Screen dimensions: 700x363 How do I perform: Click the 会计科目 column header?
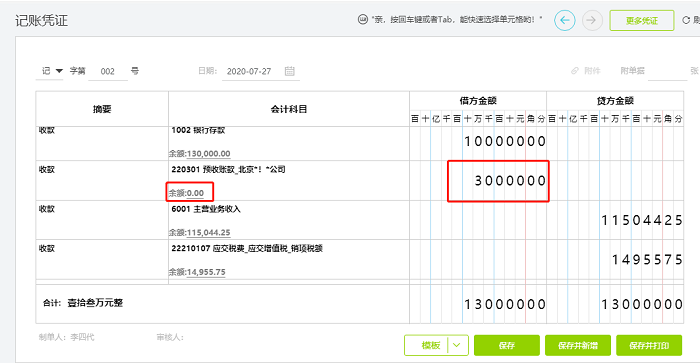coord(289,109)
